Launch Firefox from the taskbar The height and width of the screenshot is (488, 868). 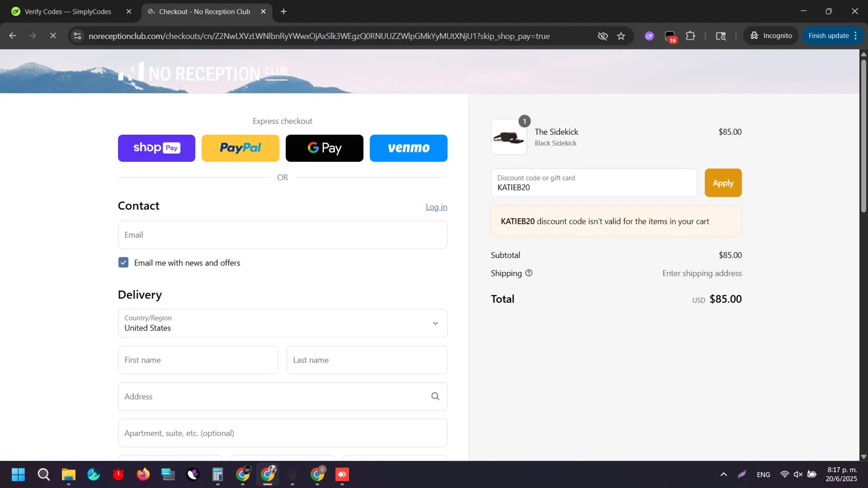click(x=143, y=475)
